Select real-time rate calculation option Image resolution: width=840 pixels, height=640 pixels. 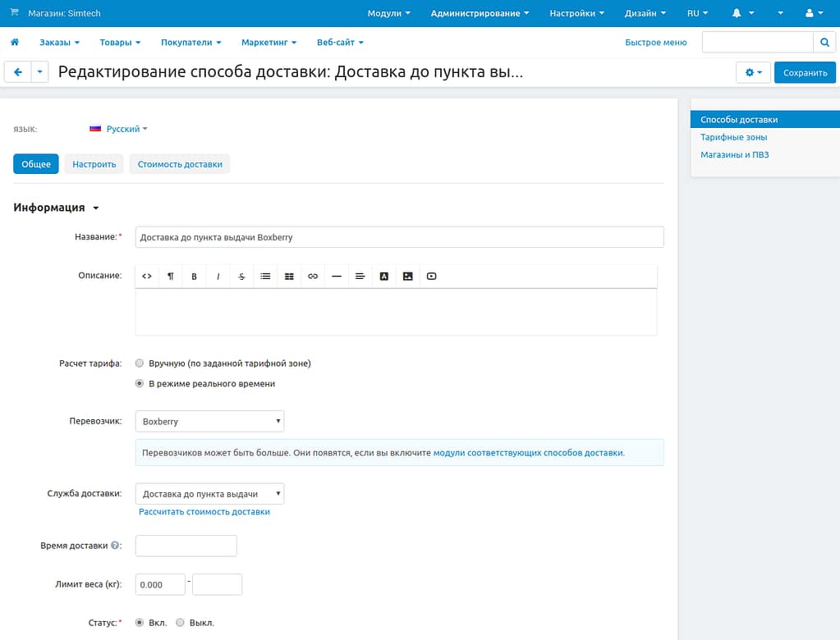pos(140,383)
